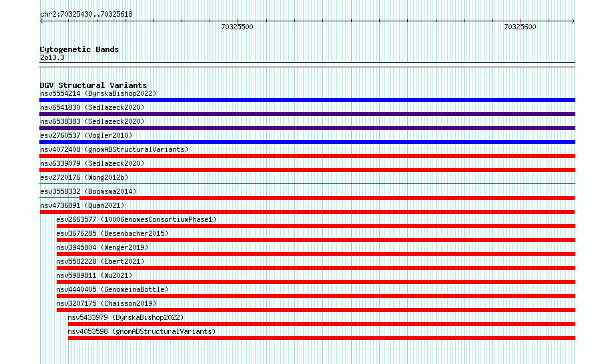Click the right arrow of the ruler

[573, 21]
